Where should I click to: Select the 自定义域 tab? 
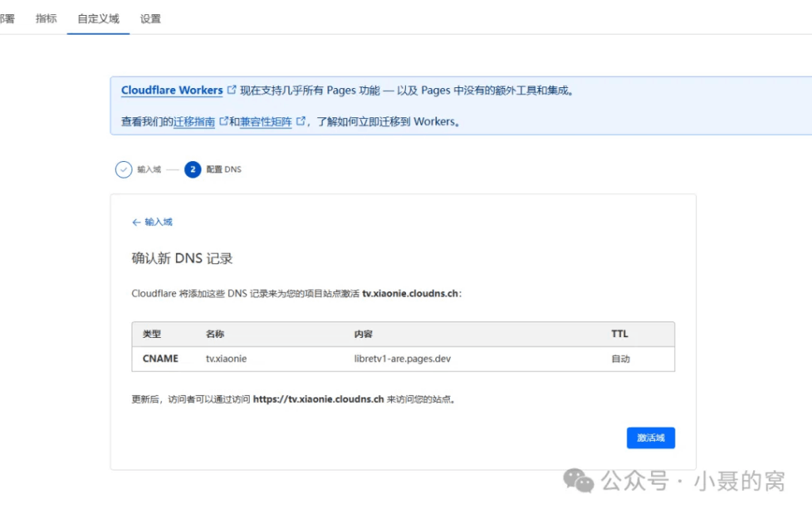tap(98, 19)
